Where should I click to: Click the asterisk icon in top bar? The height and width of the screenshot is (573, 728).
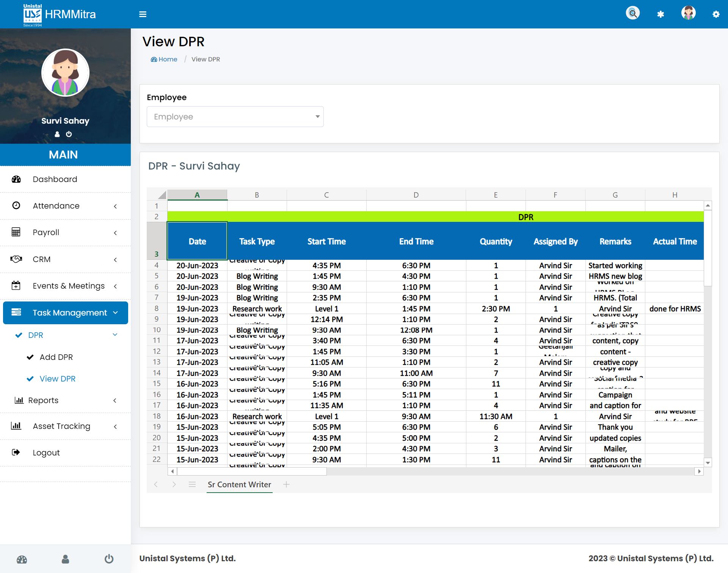tap(661, 14)
